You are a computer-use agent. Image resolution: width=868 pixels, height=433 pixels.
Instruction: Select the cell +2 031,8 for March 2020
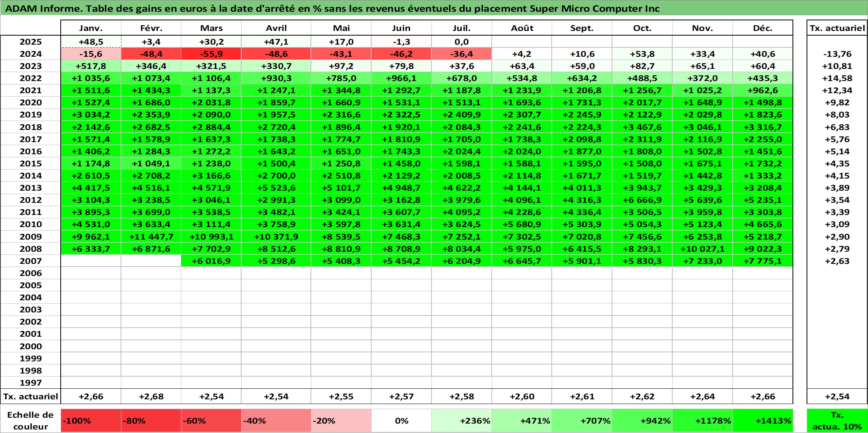coord(211,103)
